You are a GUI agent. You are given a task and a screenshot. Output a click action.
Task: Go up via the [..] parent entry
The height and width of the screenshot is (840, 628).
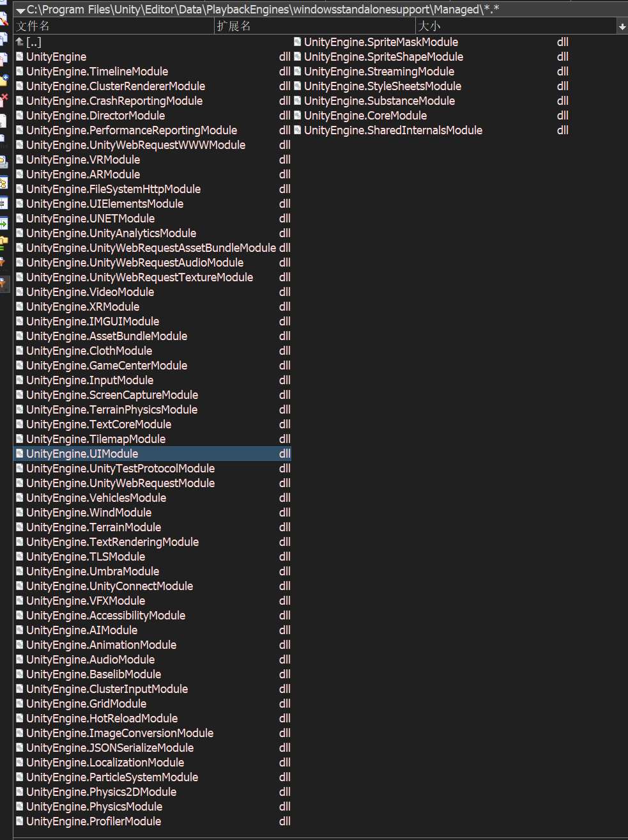tap(29, 42)
